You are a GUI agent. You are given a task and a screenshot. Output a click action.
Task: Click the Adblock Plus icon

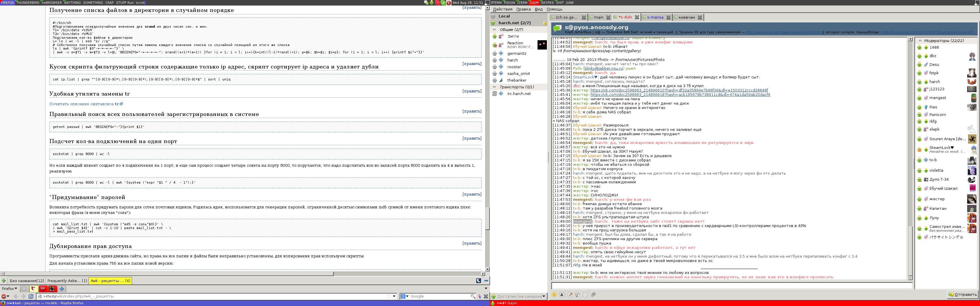click(x=4, y=296)
